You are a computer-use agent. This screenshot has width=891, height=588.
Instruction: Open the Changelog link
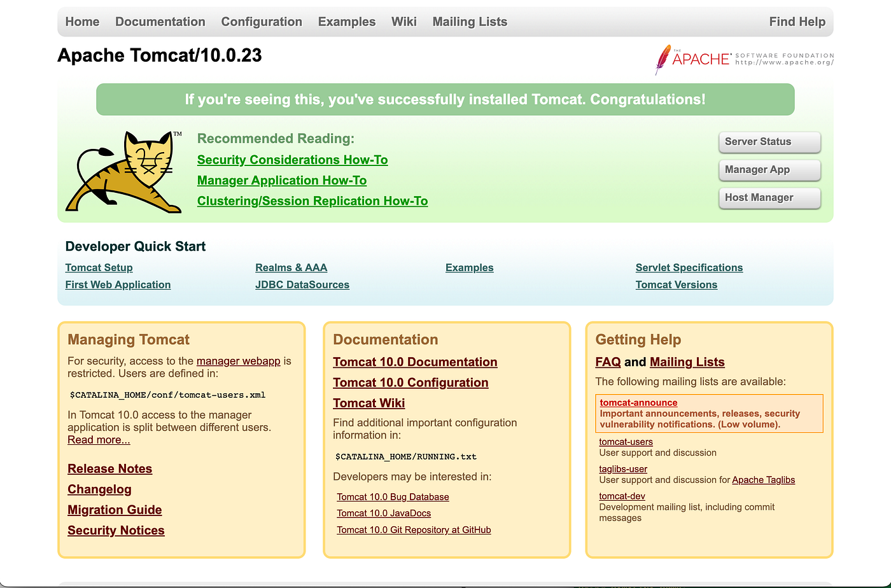pos(99,489)
